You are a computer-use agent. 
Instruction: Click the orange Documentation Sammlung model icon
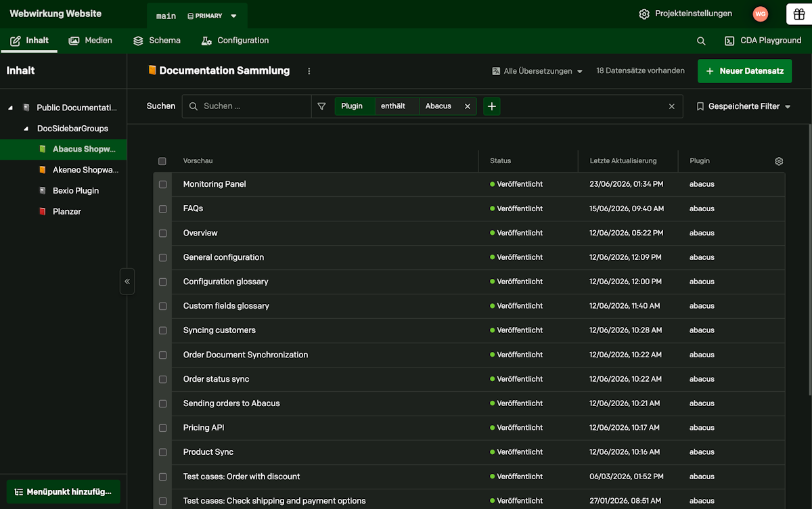[x=152, y=70]
